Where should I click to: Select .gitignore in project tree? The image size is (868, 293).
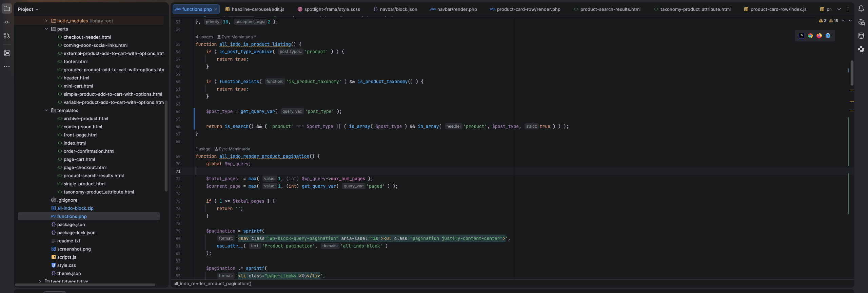click(67, 200)
